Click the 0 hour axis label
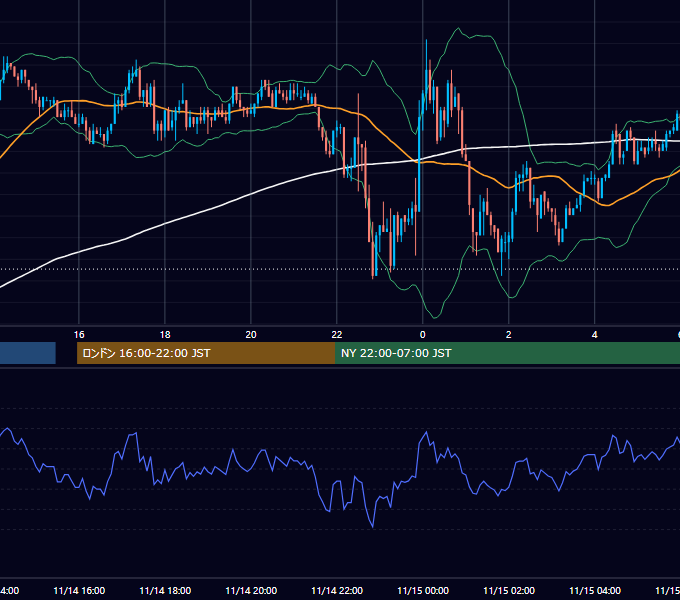Viewport: 680px width, 600px height. click(422, 335)
